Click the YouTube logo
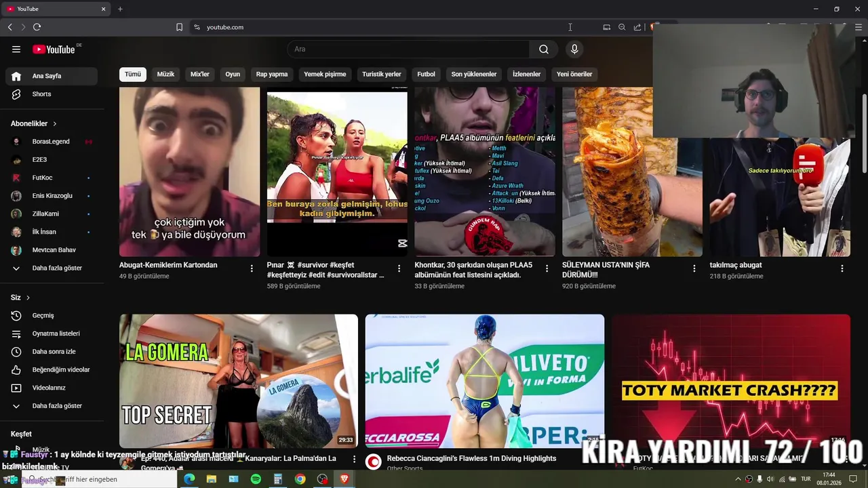The width and height of the screenshot is (868, 488). point(54,49)
